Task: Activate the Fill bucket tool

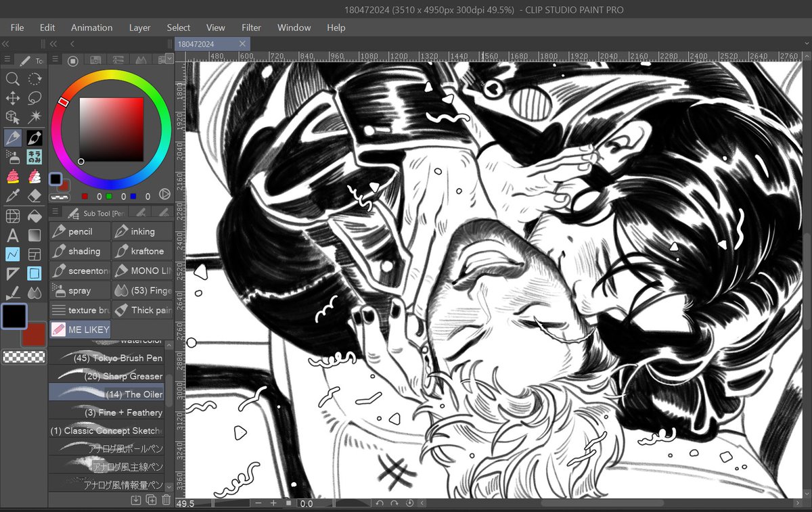Action: click(35, 216)
